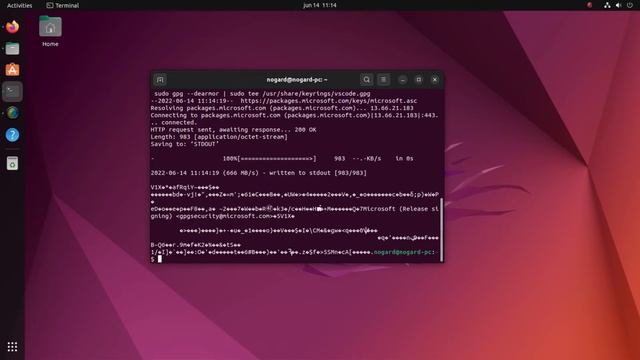Image resolution: width=640 pixels, height=360 pixels.
Task: Open Firefox from the dock
Action: point(12,27)
